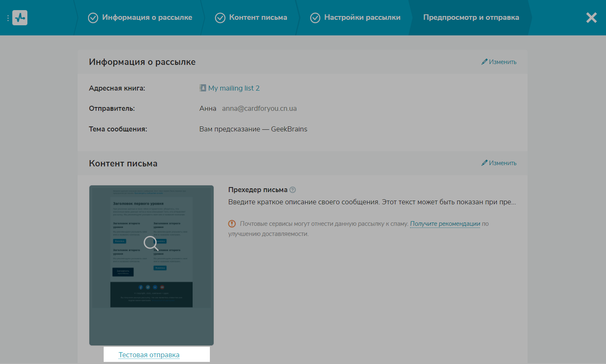The image size is (606, 364).
Task: Click the Тестовая отправка link
Action: [x=149, y=355]
